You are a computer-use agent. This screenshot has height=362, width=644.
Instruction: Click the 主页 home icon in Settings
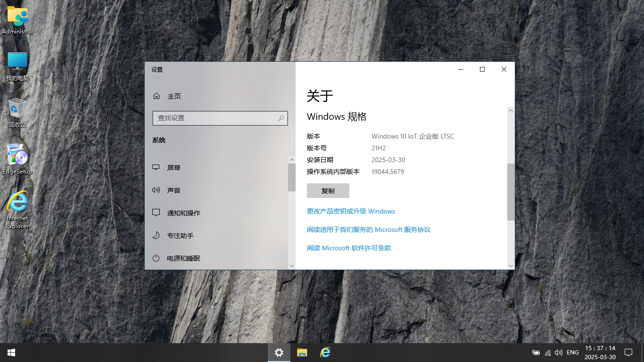(157, 96)
